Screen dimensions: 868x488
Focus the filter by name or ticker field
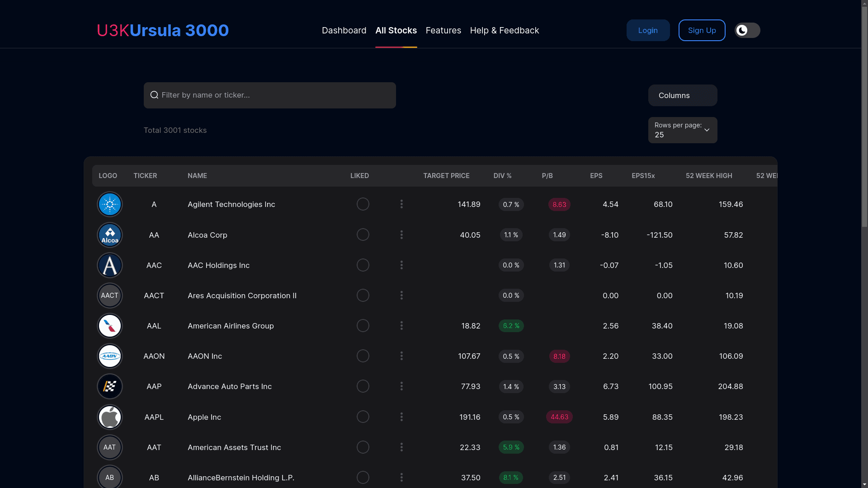[x=270, y=95]
